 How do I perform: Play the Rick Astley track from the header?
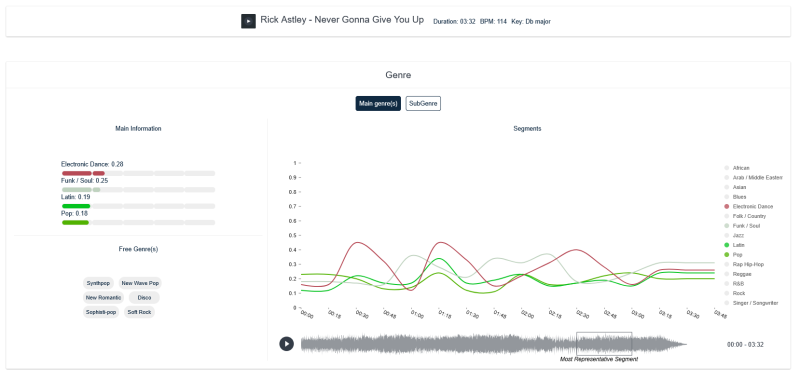(x=248, y=21)
